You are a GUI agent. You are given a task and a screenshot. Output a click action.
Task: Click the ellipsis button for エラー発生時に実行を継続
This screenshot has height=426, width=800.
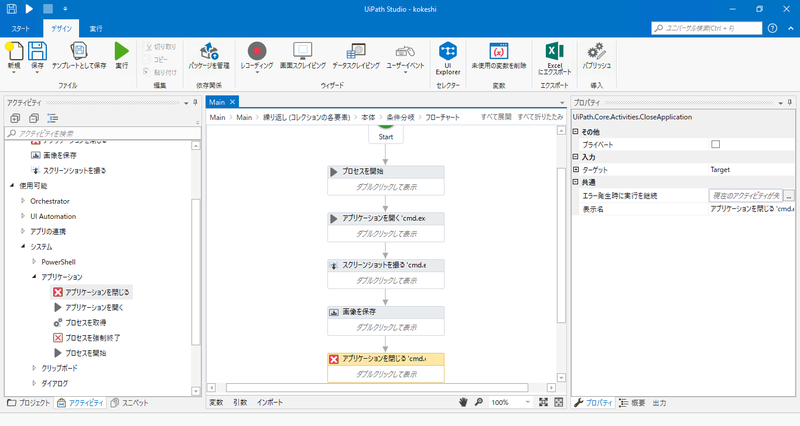789,195
